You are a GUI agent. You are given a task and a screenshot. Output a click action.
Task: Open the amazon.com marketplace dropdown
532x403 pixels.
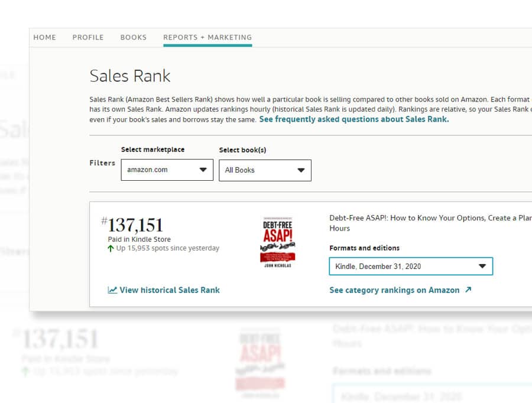coord(167,170)
